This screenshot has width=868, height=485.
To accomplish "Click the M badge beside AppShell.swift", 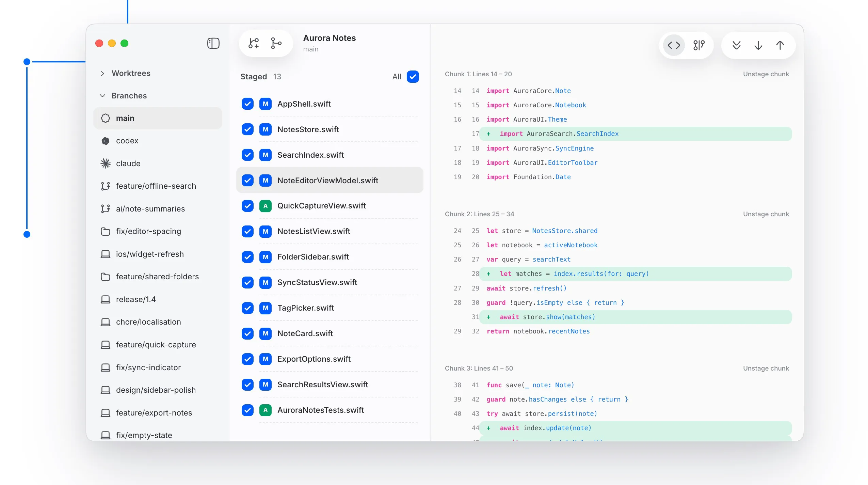I will [x=265, y=104].
